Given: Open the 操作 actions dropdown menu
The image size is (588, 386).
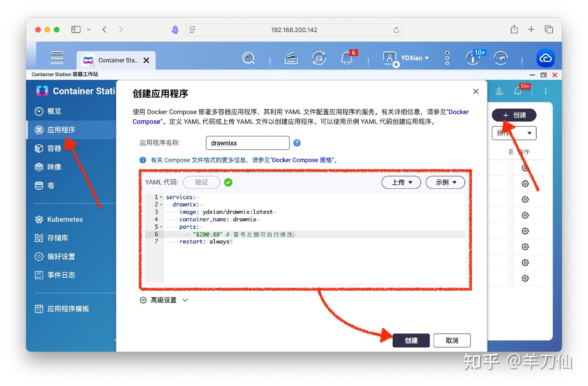Looking at the screenshot, I should 514,133.
